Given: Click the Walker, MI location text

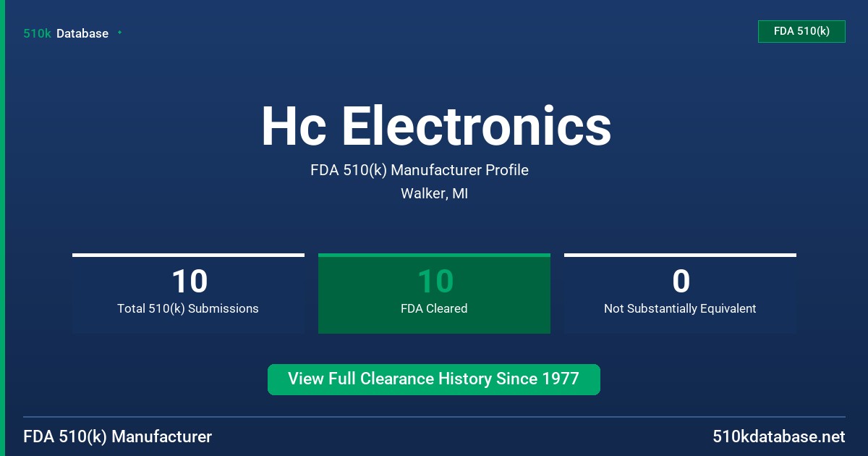Looking at the screenshot, I should pyautogui.click(x=434, y=194).
